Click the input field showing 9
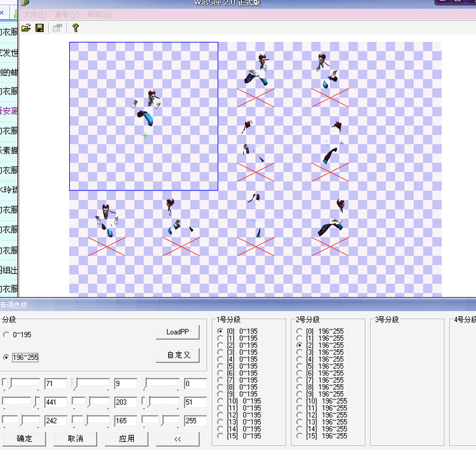The height and width of the screenshot is (450, 476). point(126,384)
